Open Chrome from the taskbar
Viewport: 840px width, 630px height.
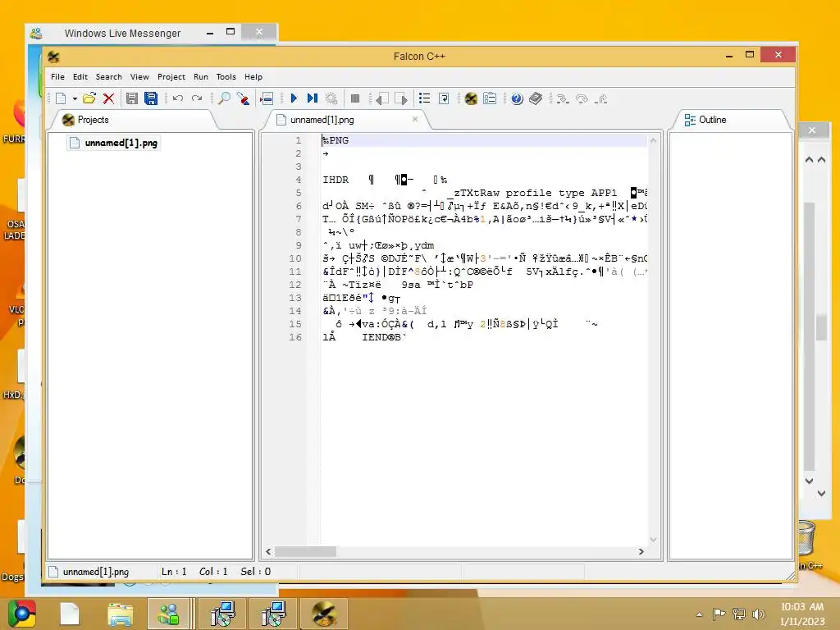click(21, 614)
